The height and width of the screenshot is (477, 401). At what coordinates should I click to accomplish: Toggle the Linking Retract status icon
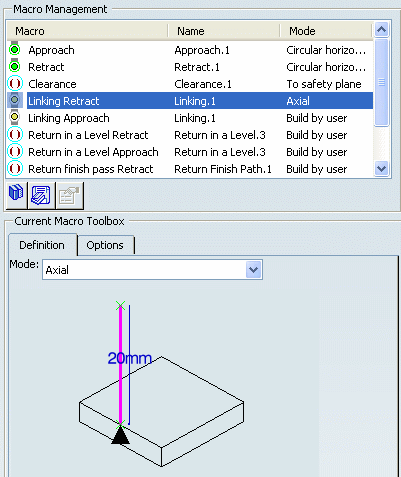(15, 101)
